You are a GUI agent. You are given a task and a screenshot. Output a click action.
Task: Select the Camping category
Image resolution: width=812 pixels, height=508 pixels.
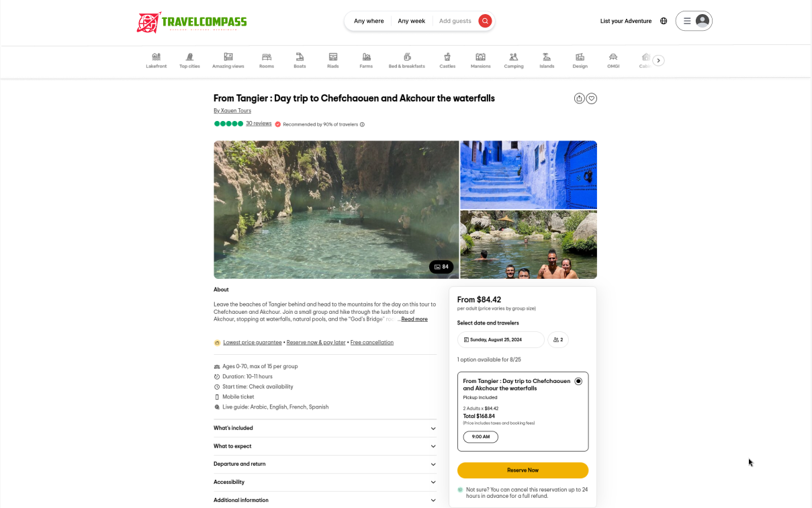pos(514,60)
